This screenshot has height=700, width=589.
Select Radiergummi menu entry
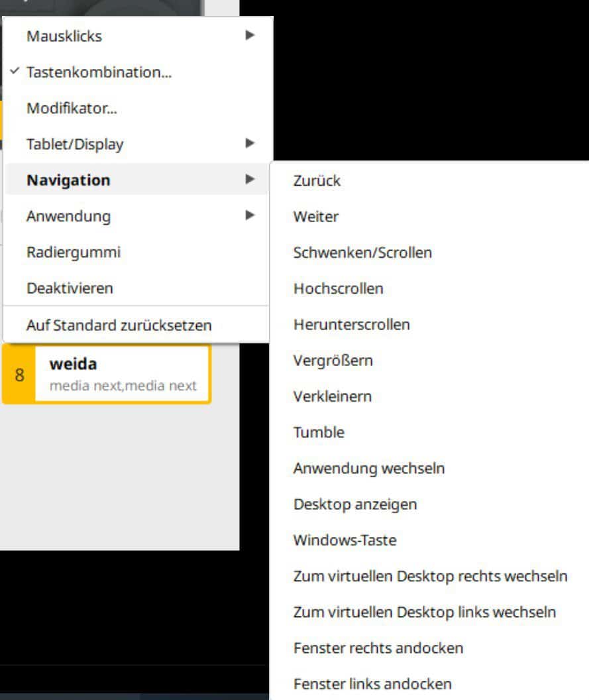click(x=74, y=252)
